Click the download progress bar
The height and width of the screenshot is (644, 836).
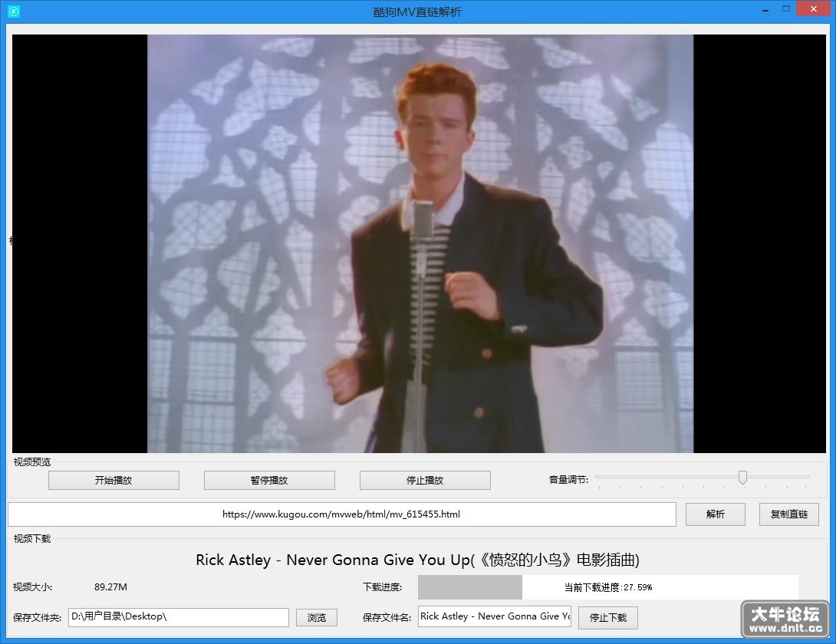tap(607, 587)
